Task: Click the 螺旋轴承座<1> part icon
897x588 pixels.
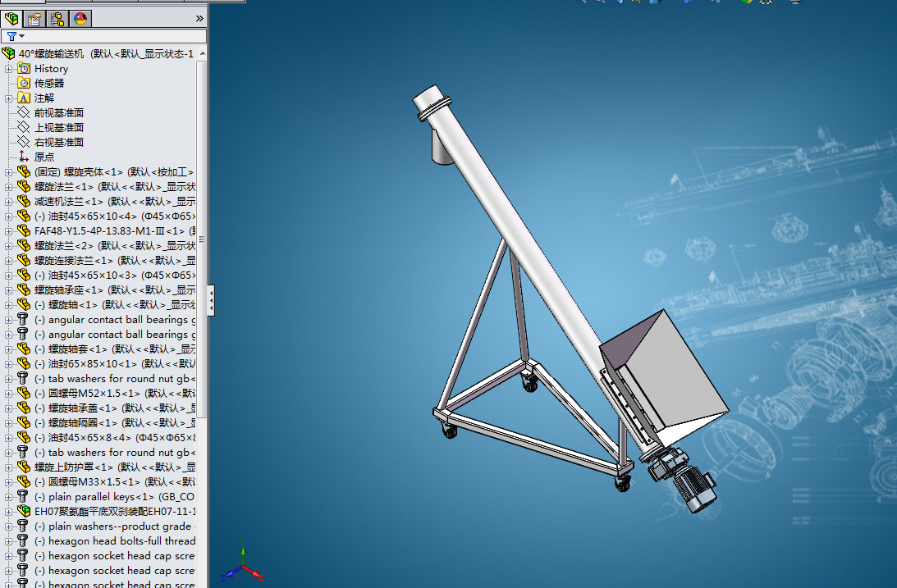Action: click(x=24, y=289)
